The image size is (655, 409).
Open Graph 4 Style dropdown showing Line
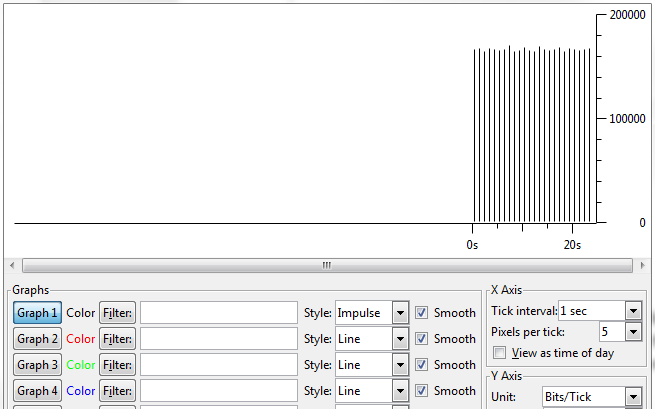(x=372, y=390)
